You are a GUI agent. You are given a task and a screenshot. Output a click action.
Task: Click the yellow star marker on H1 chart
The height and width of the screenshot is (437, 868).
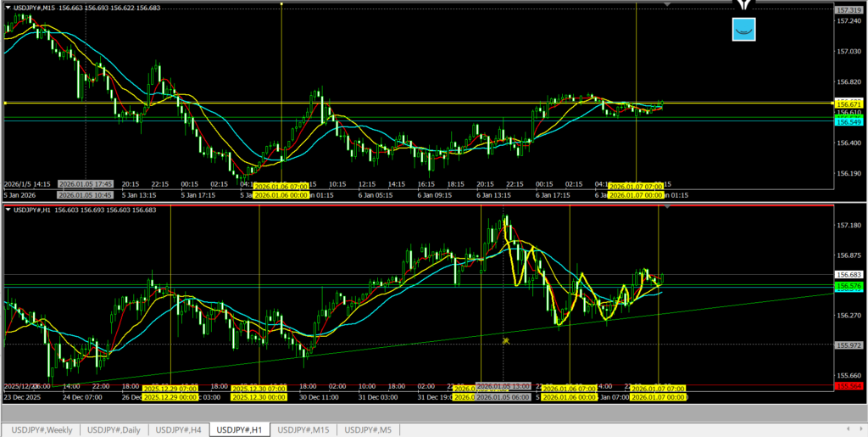[505, 340]
